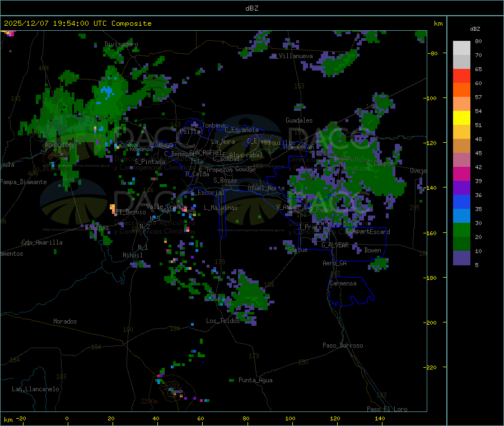Click the SAN_RAFAEL city label
This screenshot has height=426, width=504.
coord(205,152)
